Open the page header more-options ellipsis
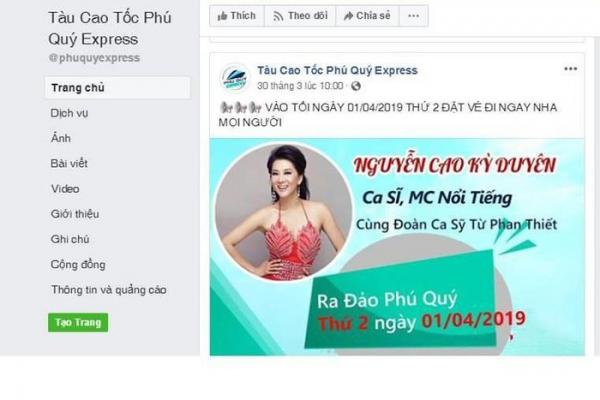Screen dimensions: 600x400 414,16
